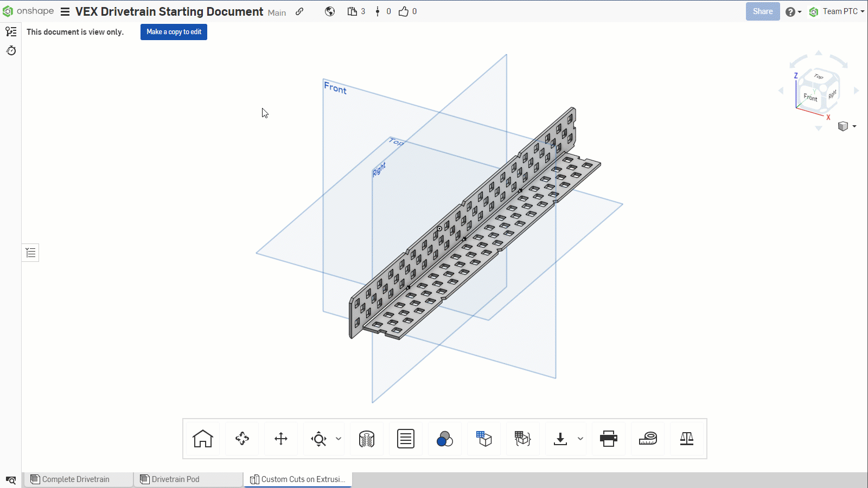Click the thumbs up like icon
The image size is (868, 488).
pos(403,11)
